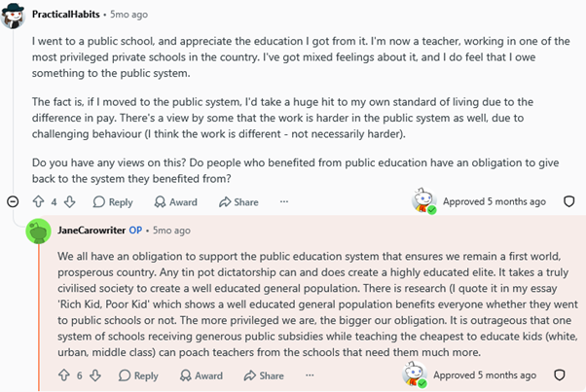The width and height of the screenshot is (586, 392).
Task: Open moderator shield on PracticalHabits comment
Action: pos(568,201)
